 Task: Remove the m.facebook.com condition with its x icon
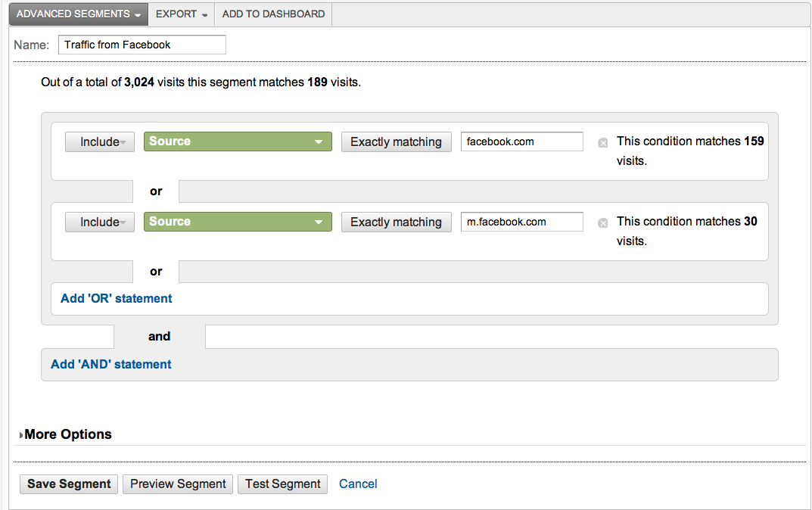point(603,223)
